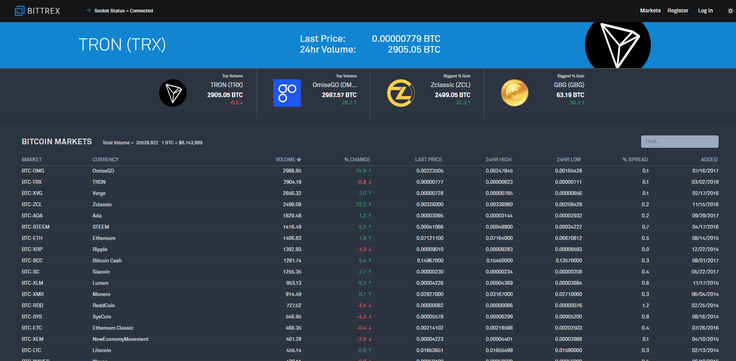Sort table by Added header
This screenshot has width=736, height=361.
tap(709, 160)
